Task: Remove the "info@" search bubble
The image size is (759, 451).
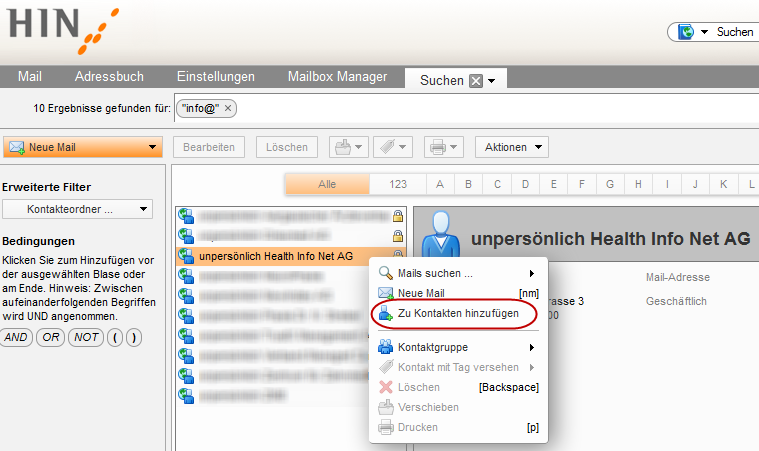Action: 228,108
